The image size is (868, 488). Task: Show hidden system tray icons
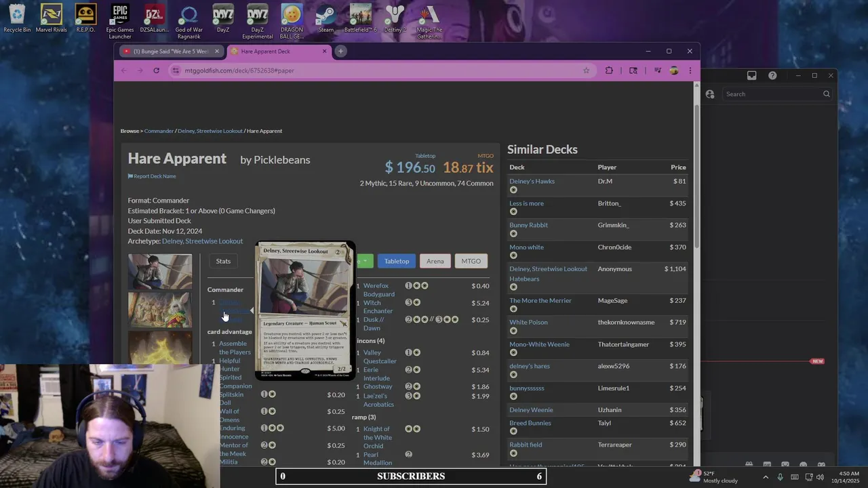click(x=766, y=477)
